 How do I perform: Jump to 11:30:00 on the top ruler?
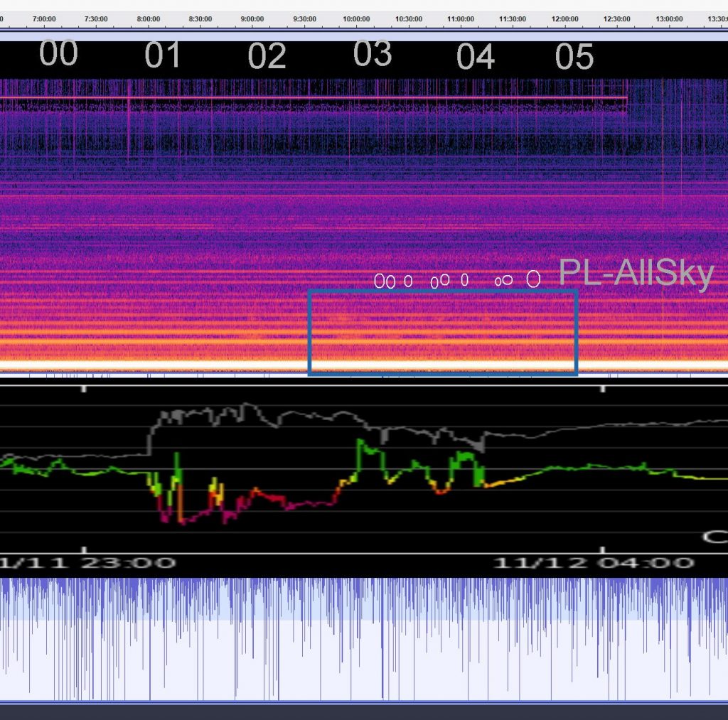(513, 18)
